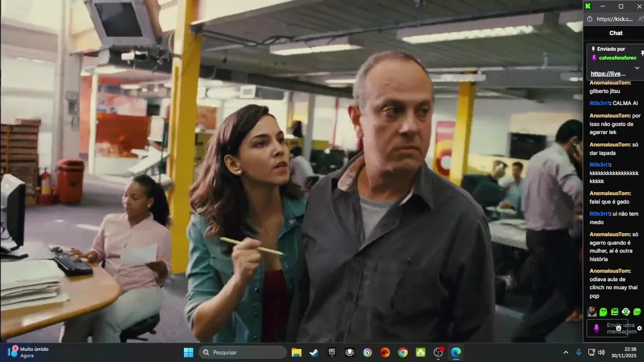This screenshot has width=644, height=362.
Task: Open the chat settings gear
Action: coord(640,328)
